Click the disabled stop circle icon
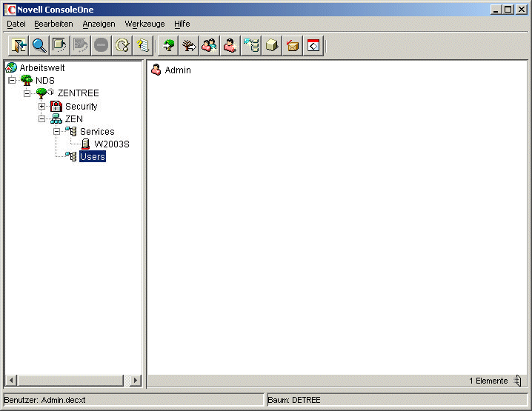Image resolution: width=532 pixels, height=411 pixels. pos(101,45)
